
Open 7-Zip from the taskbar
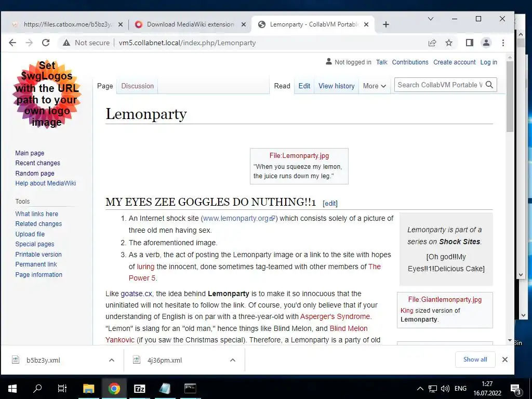[139, 389]
